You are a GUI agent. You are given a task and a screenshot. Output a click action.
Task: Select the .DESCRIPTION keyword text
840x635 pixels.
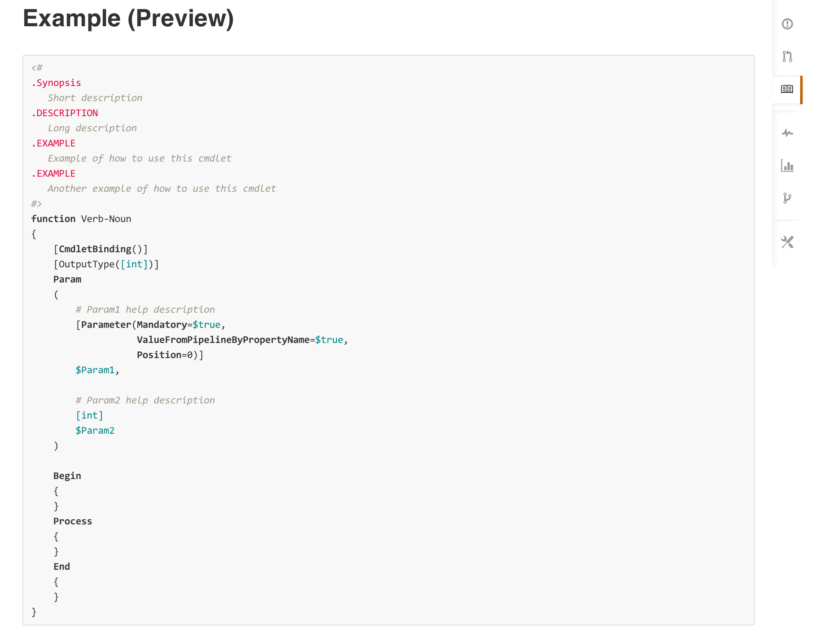(64, 113)
